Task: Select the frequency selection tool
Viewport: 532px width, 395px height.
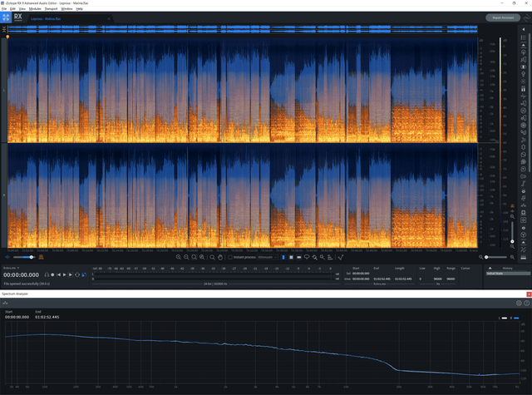Action: (299, 257)
